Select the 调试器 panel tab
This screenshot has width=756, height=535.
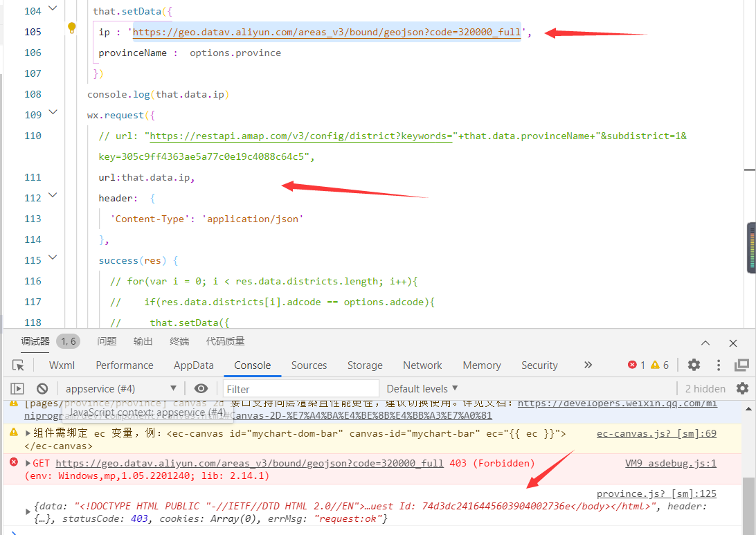point(35,341)
